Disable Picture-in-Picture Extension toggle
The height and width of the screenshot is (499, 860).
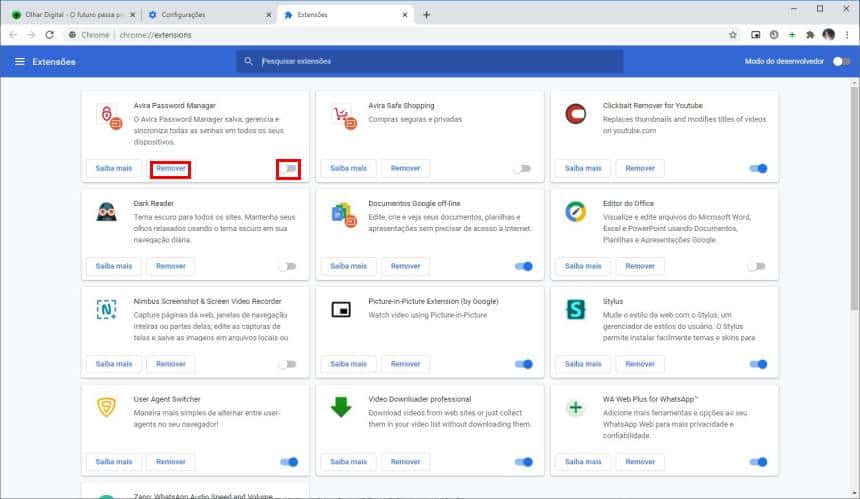coord(523,364)
